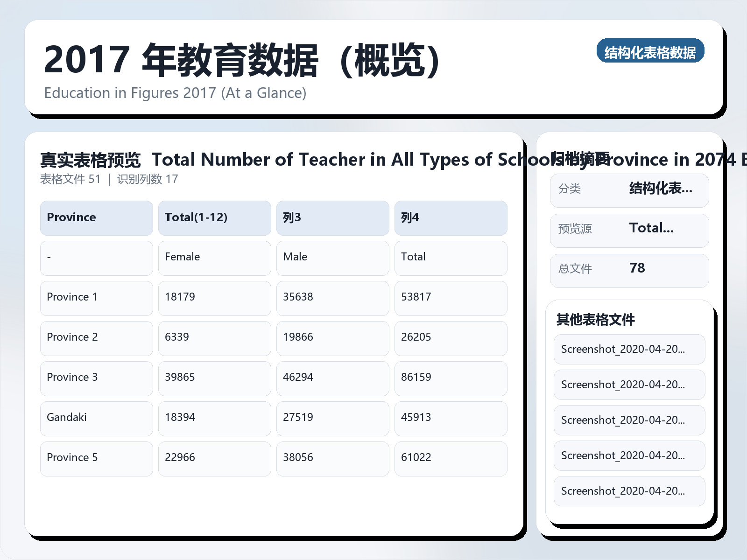Viewport: 747px width, 560px height.
Task: Click the 其他表格文件 heading
Action: (595, 320)
